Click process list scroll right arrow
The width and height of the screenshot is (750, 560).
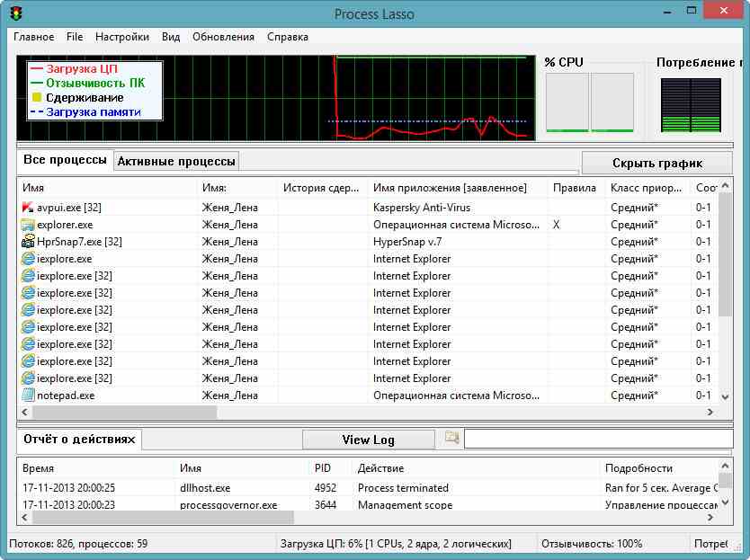tap(710, 412)
